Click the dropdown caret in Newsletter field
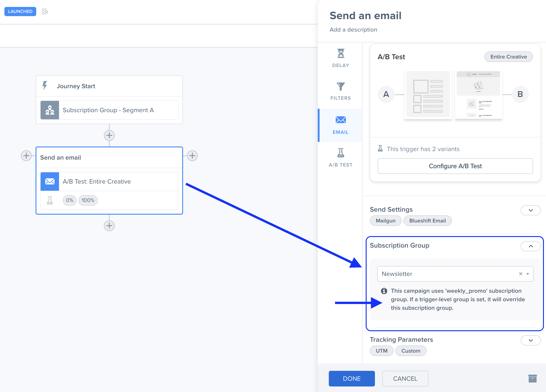 (x=528, y=274)
